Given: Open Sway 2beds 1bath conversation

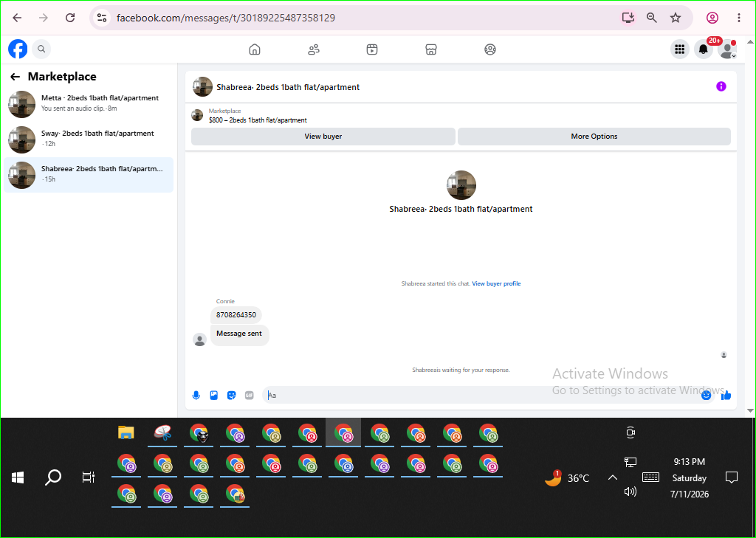Looking at the screenshot, I should [x=89, y=139].
